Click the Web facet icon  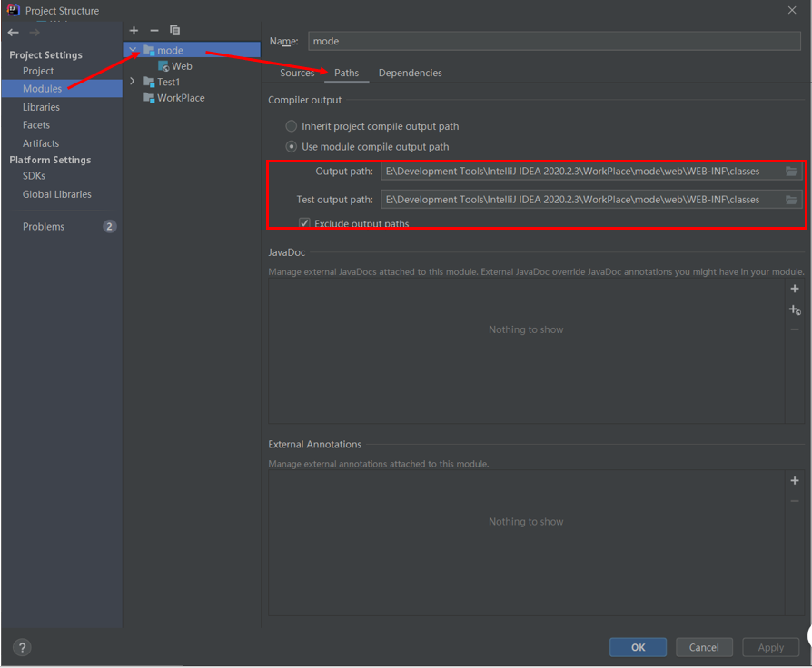[x=163, y=66]
